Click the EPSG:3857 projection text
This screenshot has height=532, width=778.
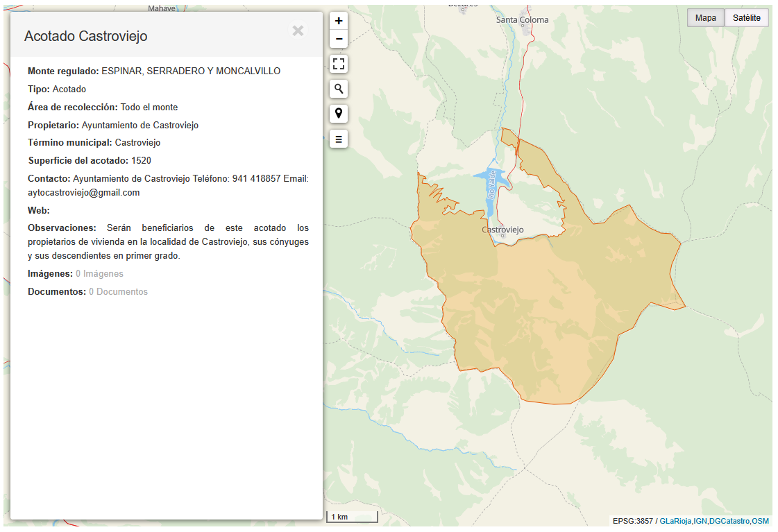[633, 521]
